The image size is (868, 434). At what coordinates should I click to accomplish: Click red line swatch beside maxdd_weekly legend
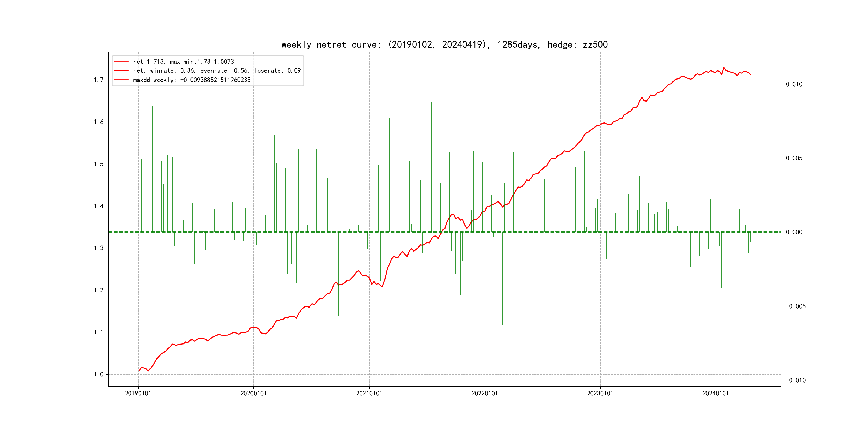tap(121, 80)
